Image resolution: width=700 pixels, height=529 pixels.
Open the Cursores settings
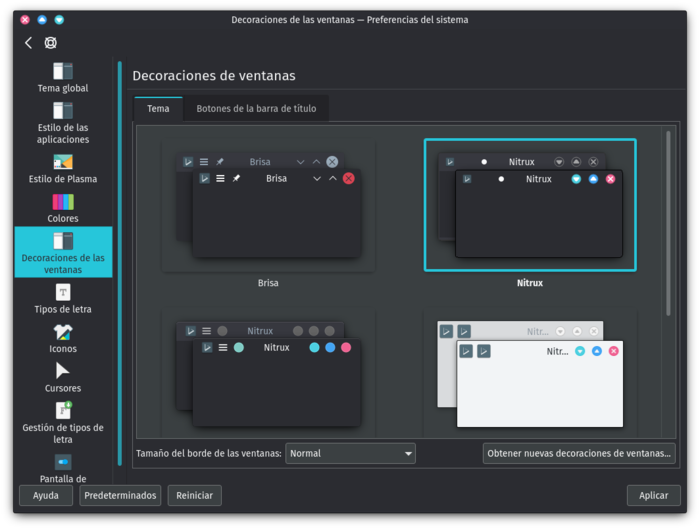point(63,377)
